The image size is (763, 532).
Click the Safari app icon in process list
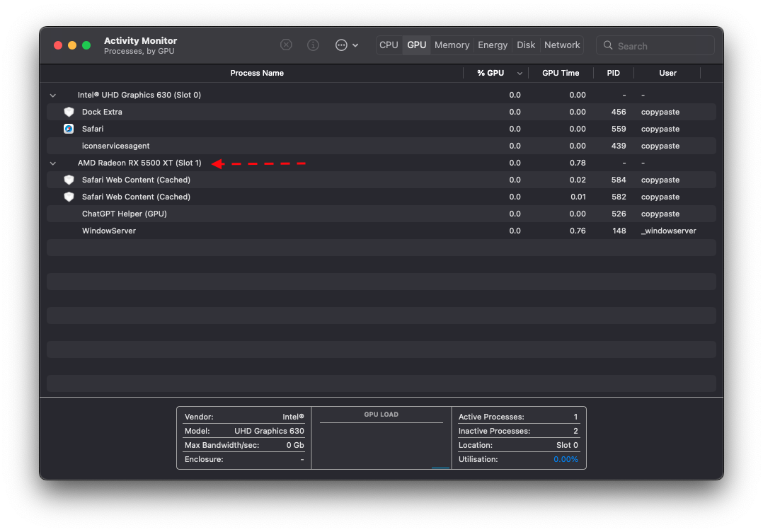pos(69,129)
